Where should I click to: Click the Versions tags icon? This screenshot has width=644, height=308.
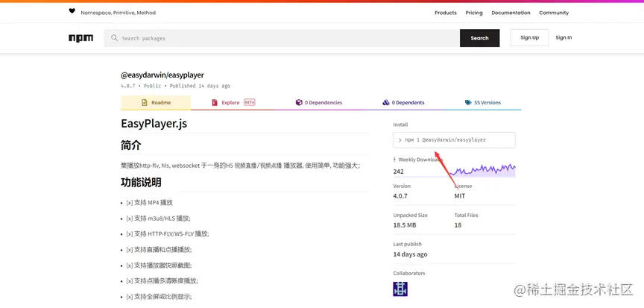pyautogui.click(x=468, y=103)
